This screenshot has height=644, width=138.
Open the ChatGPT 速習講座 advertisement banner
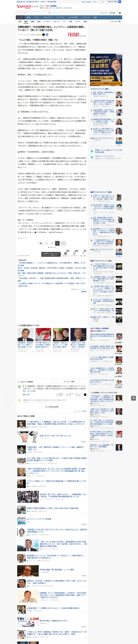[x=106, y=70]
